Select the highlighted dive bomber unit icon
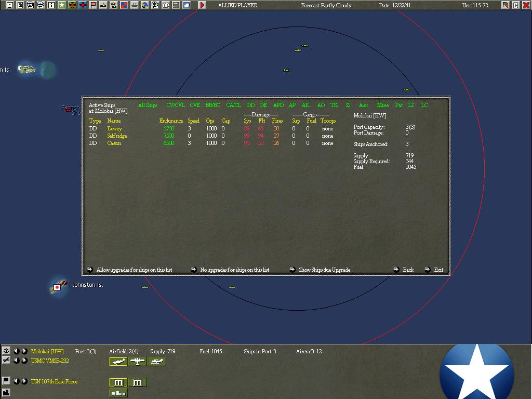532x399 pixels. coord(118,362)
